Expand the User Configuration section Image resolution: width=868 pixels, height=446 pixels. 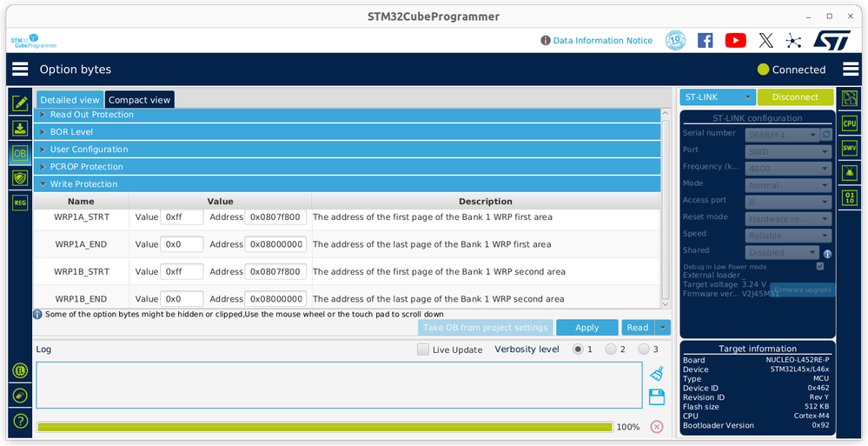coord(347,149)
